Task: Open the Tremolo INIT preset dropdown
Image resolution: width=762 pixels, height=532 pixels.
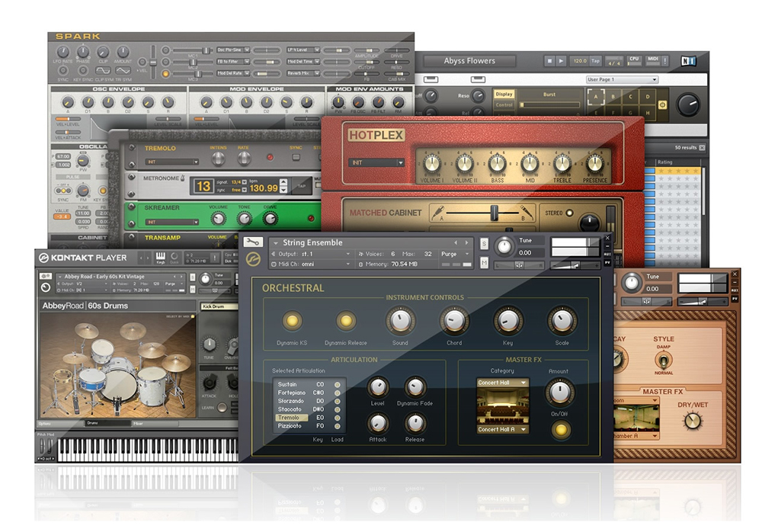Action: coord(172,162)
